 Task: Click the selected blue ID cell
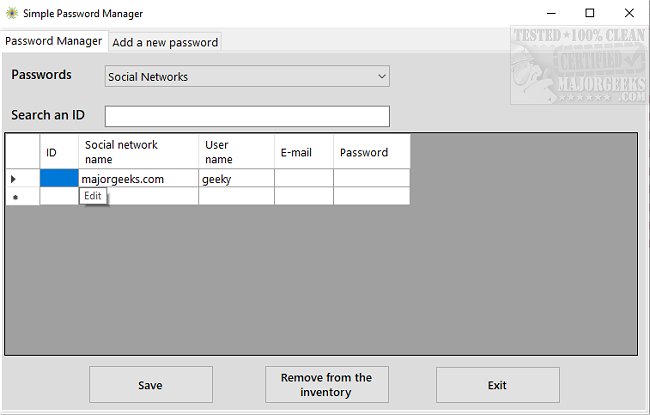(x=59, y=179)
